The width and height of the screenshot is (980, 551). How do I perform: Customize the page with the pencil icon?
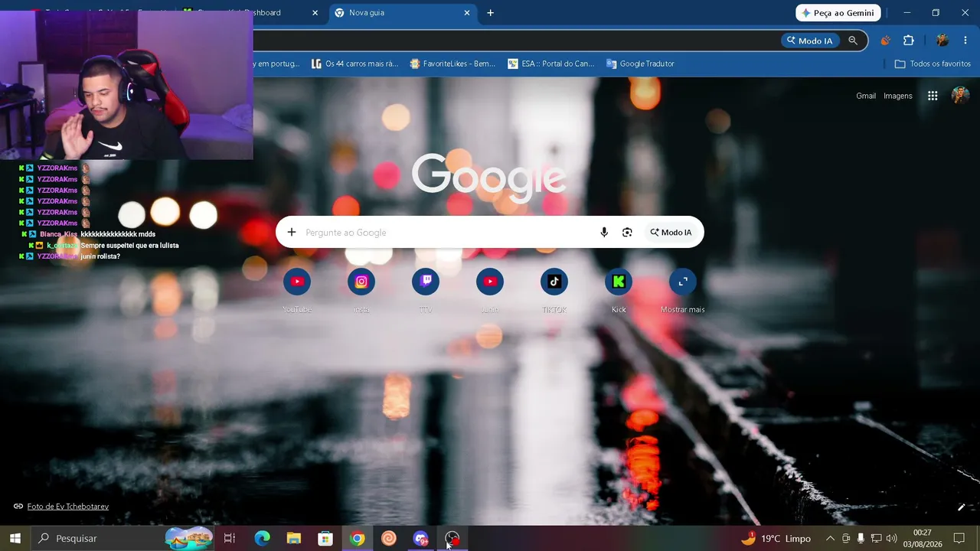(x=962, y=507)
